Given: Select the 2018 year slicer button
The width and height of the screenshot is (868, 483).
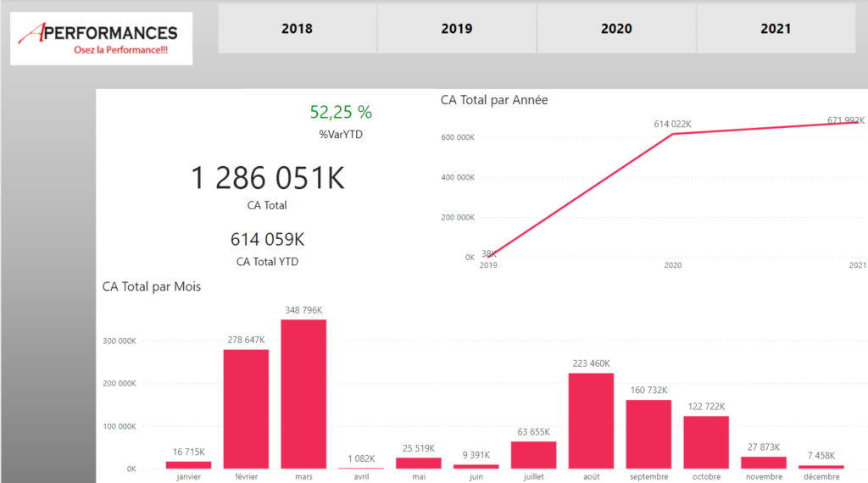Looking at the screenshot, I should (297, 29).
